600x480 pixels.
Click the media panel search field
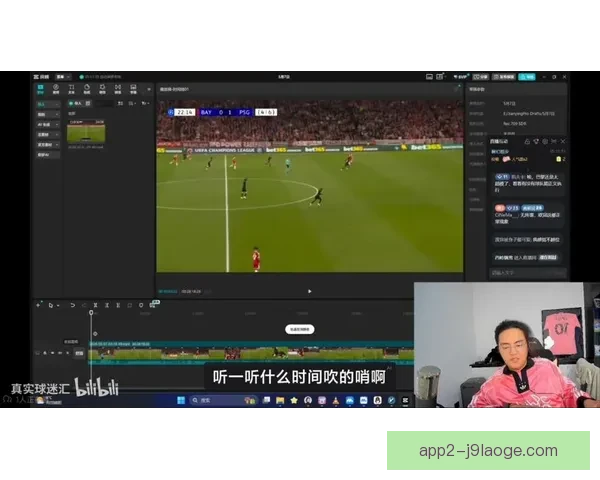[x=104, y=103]
